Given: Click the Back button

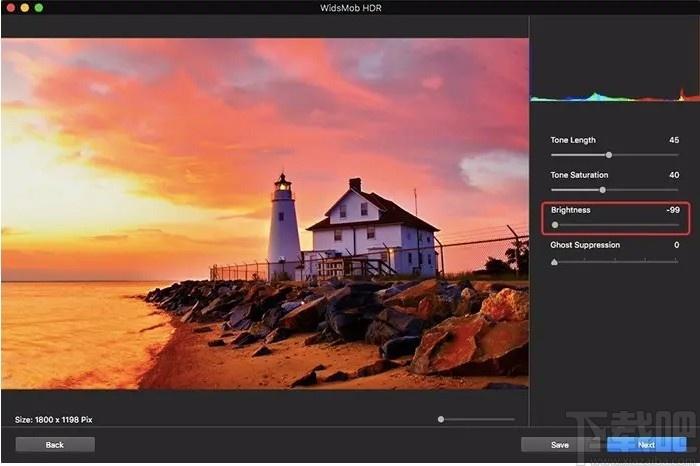Looking at the screenshot, I should pos(55,445).
